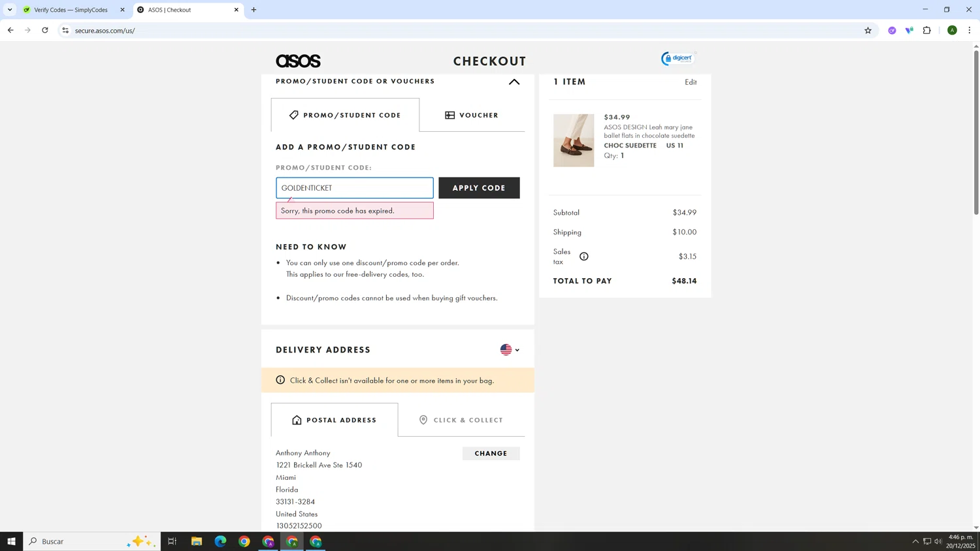The width and height of the screenshot is (980, 551).
Task: Open the purple circular extension icon
Action: click(x=892, y=30)
